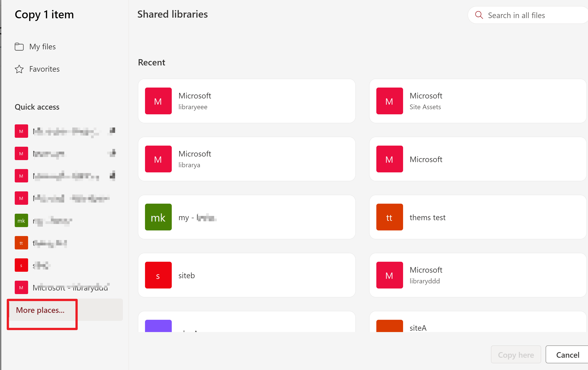Viewport: 588px width, 370px height.
Task: Select the thems test library text
Action: pyautogui.click(x=427, y=217)
